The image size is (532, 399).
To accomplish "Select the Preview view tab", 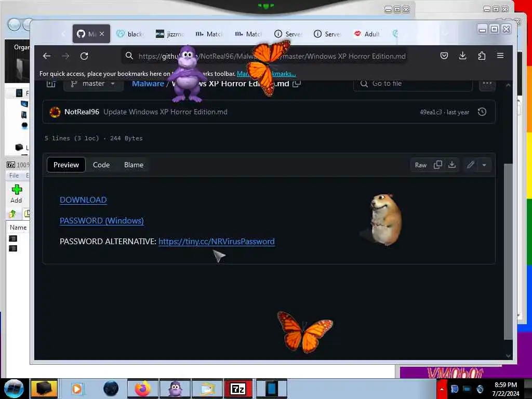I will (66, 165).
